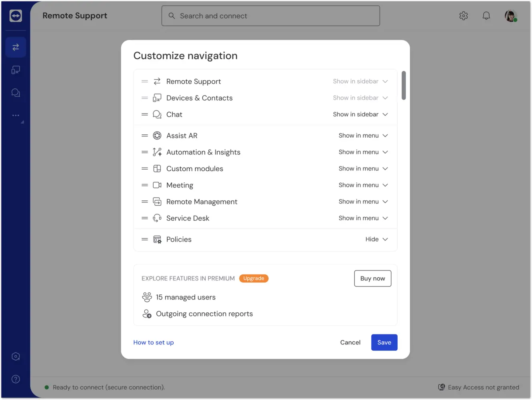The width and height of the screenshot is (532, 400).
Task: Click the orange Upgrade badge
Action: point(254,278)
